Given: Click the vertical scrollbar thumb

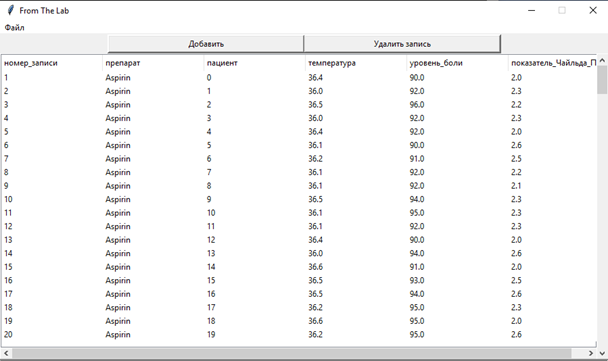Looking at the screenshot, I should 602,80.
